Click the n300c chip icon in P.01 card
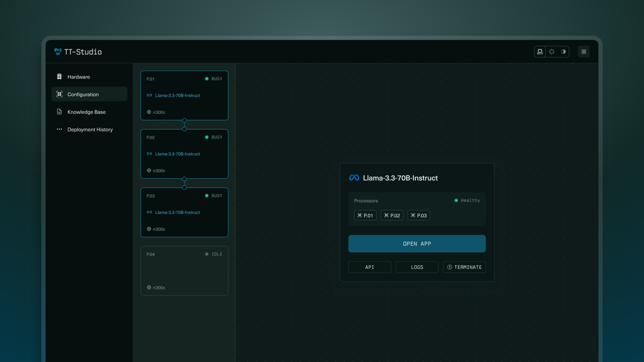 click(149, 112)
